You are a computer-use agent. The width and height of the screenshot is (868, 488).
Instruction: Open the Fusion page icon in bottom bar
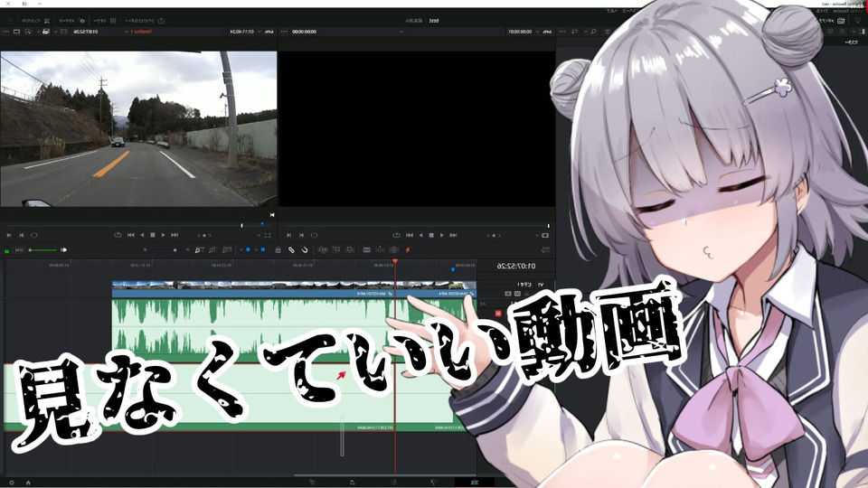pyautogui.click(x=433, y=483)
